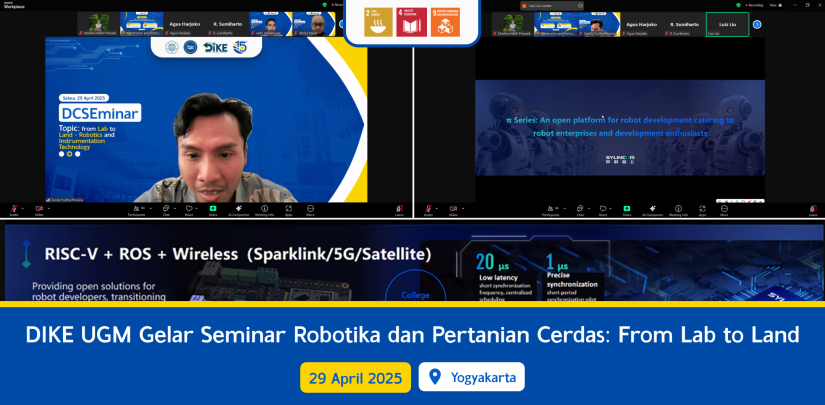The width and height of the screenshot is (825, 405).
Task: Open Participants panel in right Zoom window
Action: pos(551,210)
